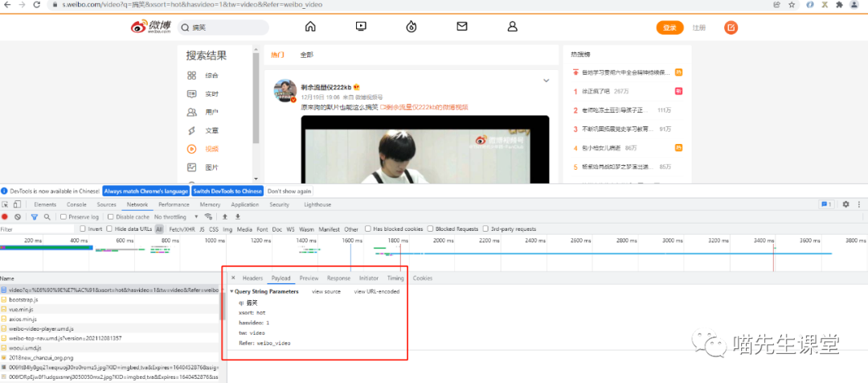Click view source link
The width and height of the screenshot is (868, 383).
pos(326,291)
